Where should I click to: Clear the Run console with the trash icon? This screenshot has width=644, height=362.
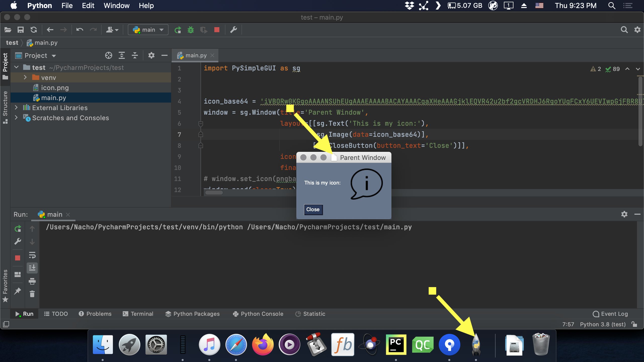32,294
